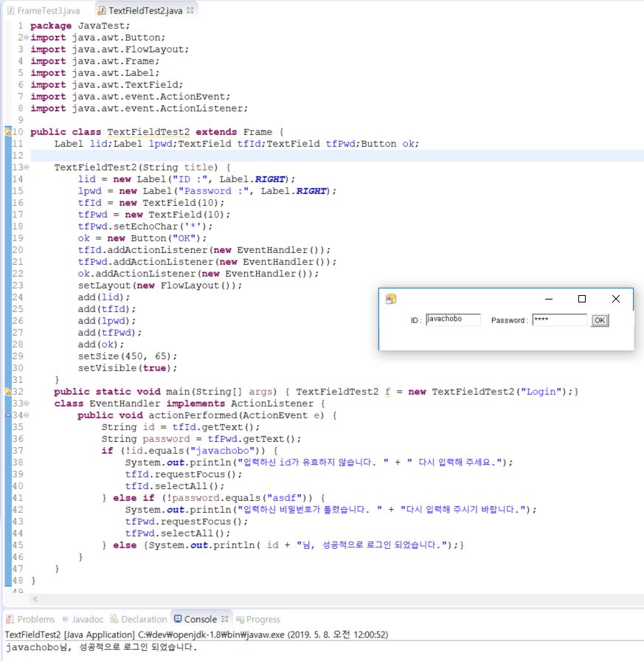Minimize the Login window

[x=549, y=299]
